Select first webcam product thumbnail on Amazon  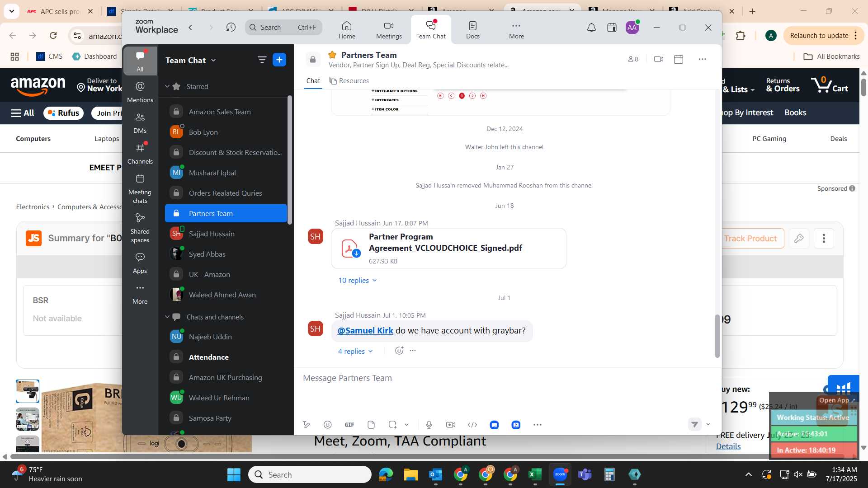point(28,391)
